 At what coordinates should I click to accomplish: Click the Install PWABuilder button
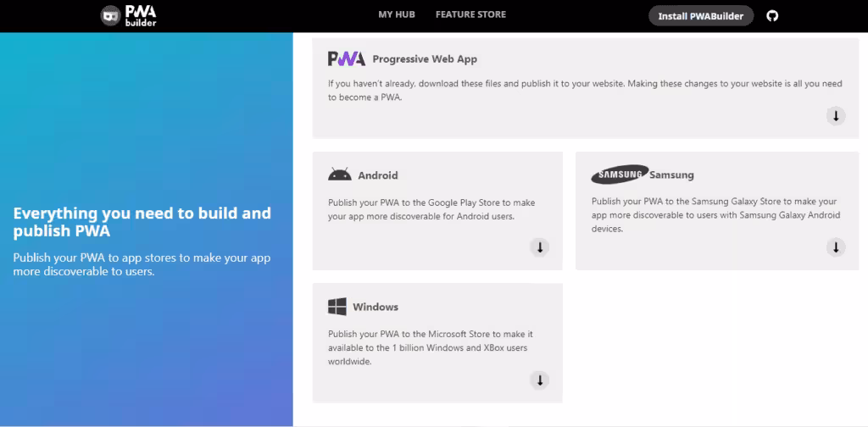tap(701, 16)
